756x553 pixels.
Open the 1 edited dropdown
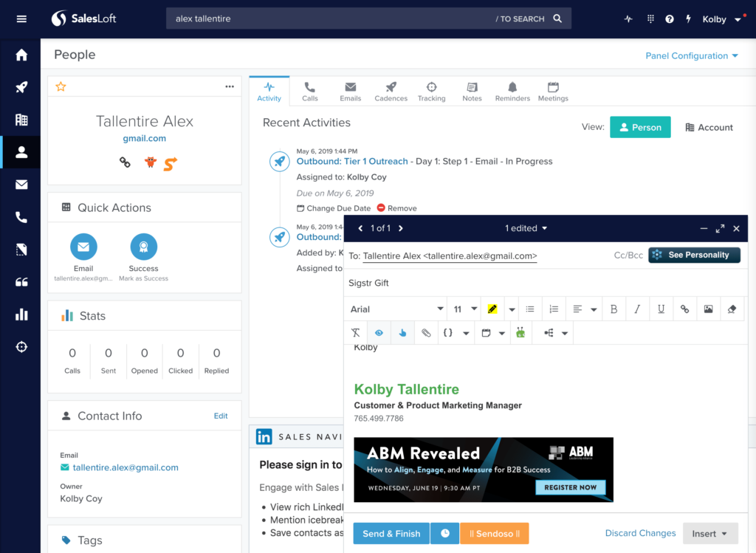526,229
